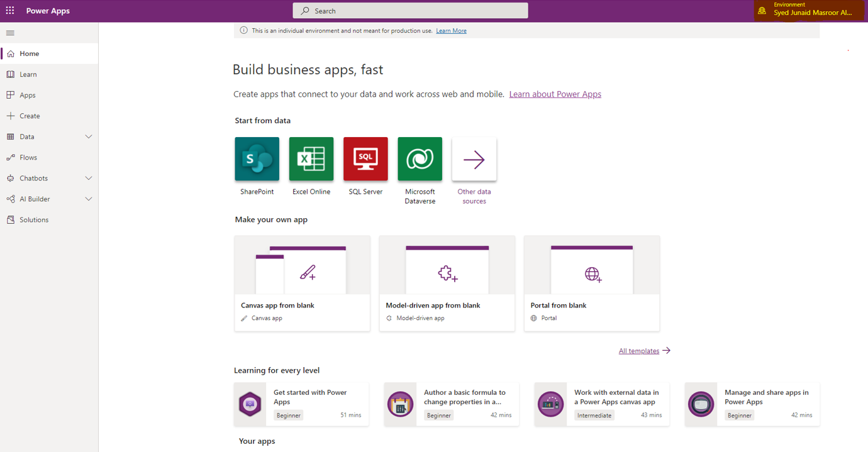Click Learn More in info banner

tap(451, 31)
